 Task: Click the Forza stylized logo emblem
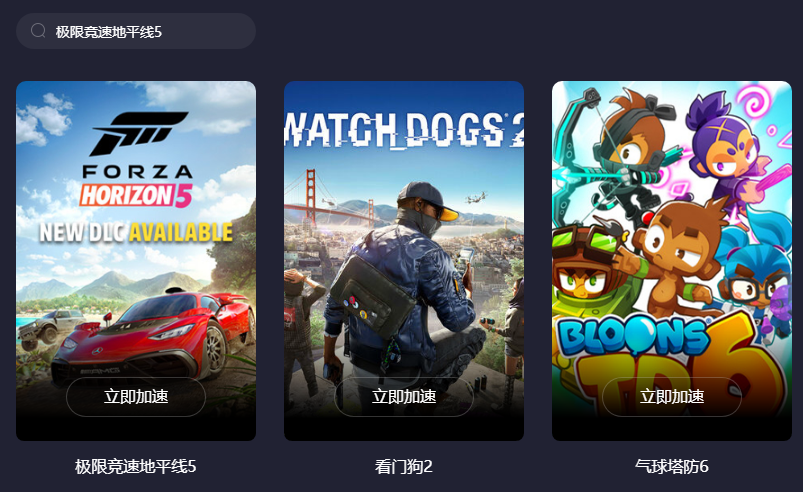coord(138,133)
